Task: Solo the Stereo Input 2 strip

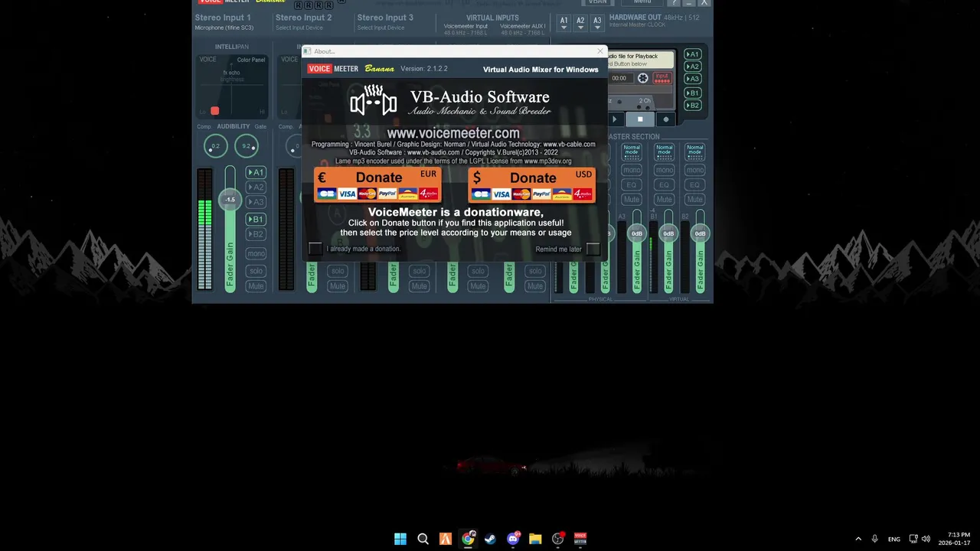Action: 338,271
